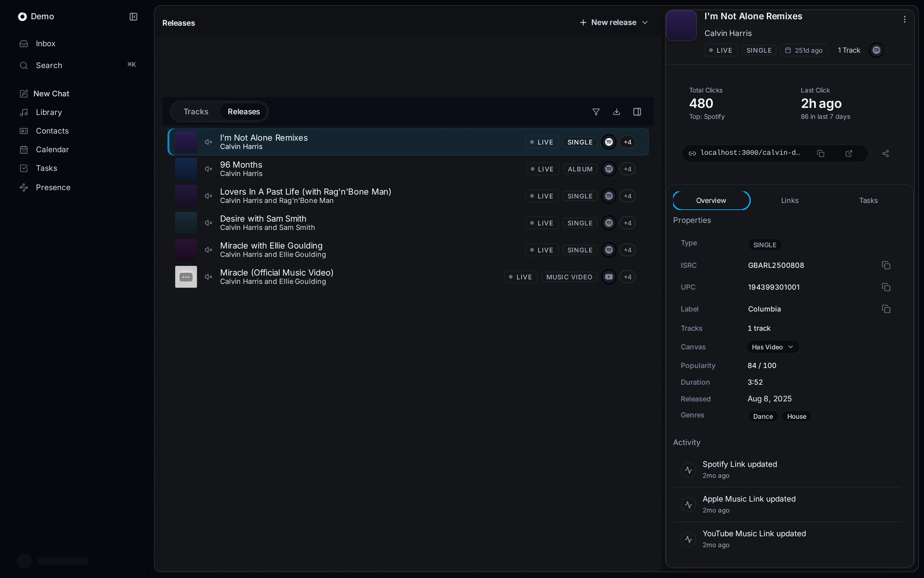This screenshot has width=924, height=578.
Task: Copy the UPC 194399301001 value
Action: coord(886,287)
